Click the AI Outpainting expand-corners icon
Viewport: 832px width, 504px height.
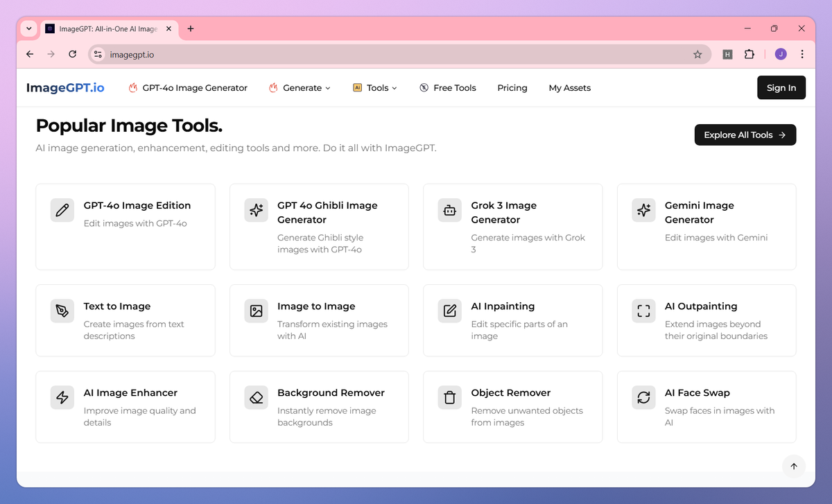[x=643, y=311]
